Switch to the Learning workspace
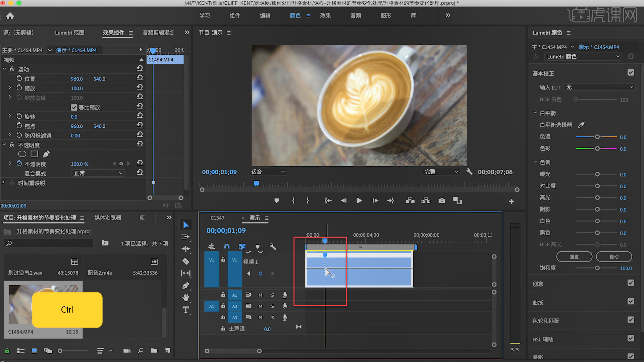This screenshot has width=644, height=362. 205,15
